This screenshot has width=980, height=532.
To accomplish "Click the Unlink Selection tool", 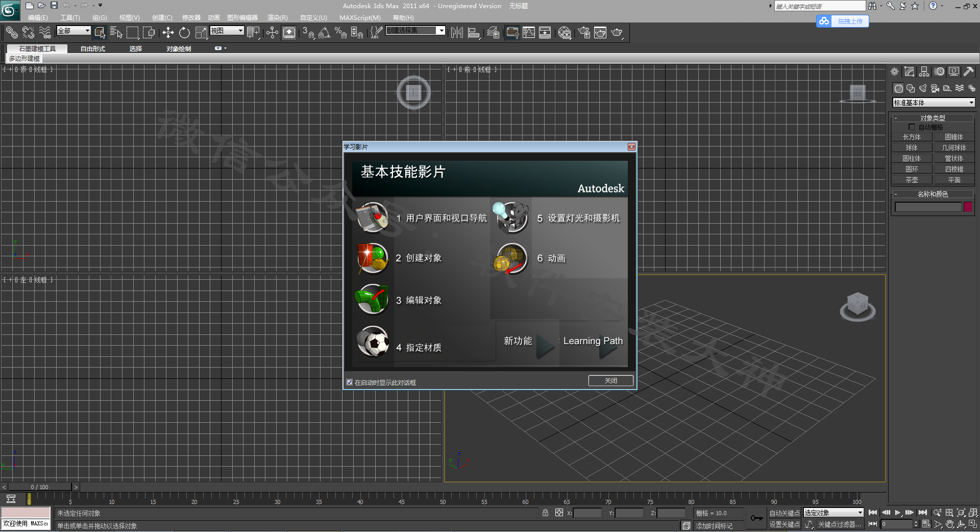I will point(28,33).
